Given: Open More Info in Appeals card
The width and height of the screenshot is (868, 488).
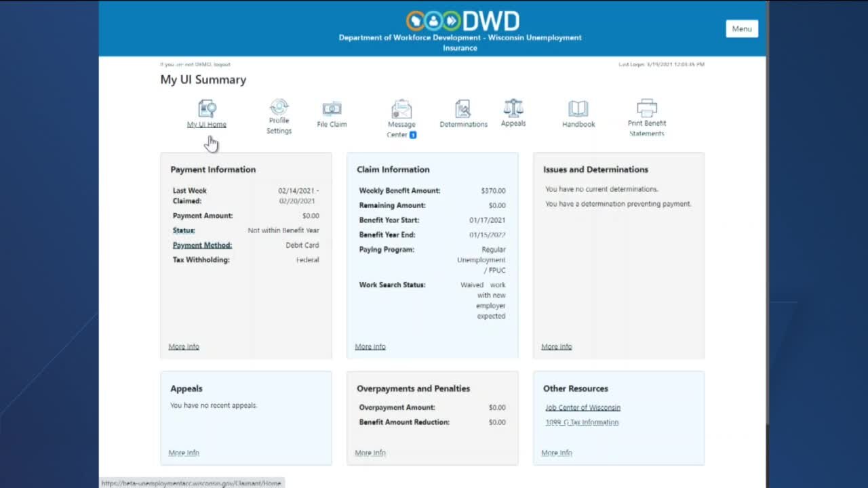Looking at the screenshot, I should point(184,453).
